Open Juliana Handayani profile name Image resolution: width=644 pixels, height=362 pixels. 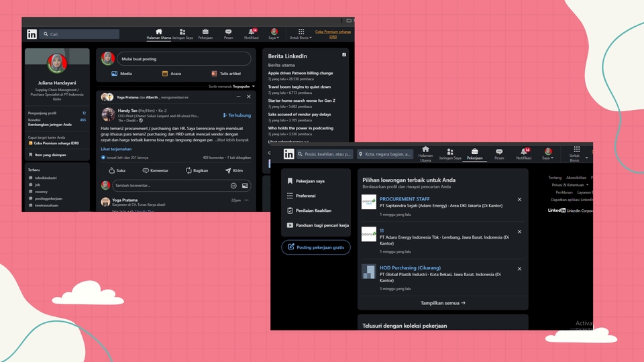[57, 83]
